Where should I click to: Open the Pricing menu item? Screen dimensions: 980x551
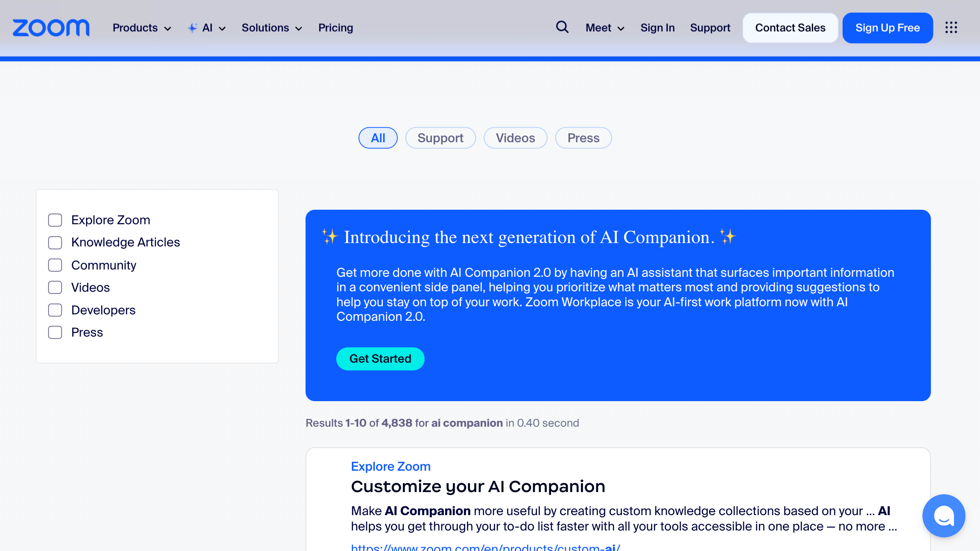[x=335, y=27]
